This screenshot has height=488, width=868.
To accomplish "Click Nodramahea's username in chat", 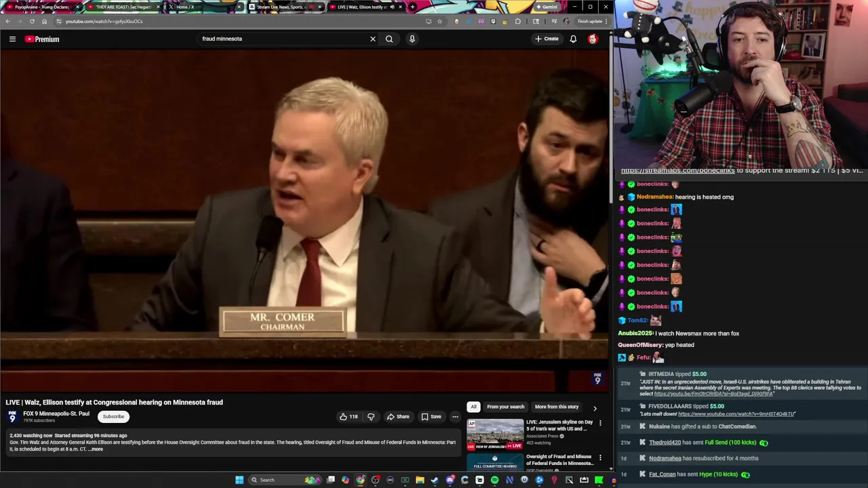I will pos(655,197).
